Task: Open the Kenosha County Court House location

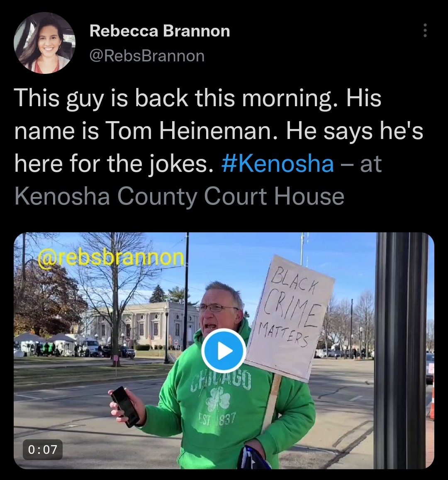Action: (x=179, y=196)
